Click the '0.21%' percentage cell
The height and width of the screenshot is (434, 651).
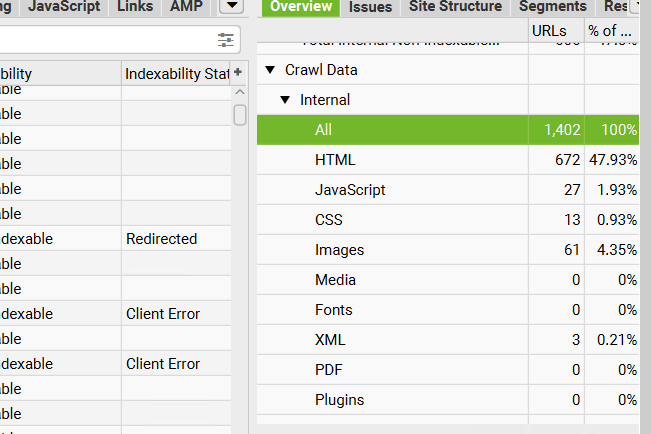tap(612, 340)
